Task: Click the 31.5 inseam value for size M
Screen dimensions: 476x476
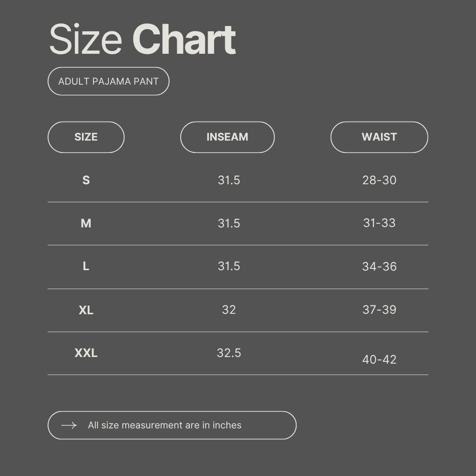Action: tap(229, 223)
